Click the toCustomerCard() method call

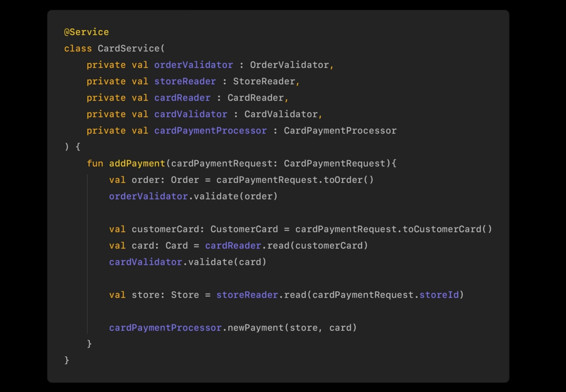tap(447, 229)
